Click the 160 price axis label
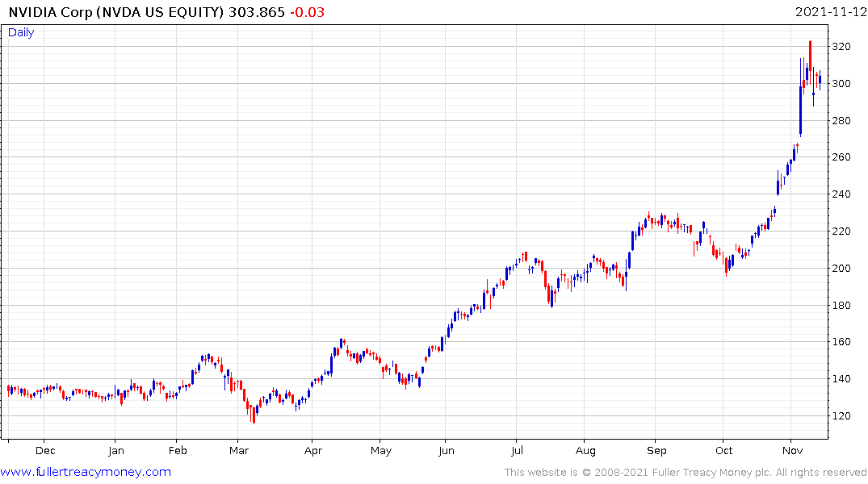868x484 pixels. 841,342
